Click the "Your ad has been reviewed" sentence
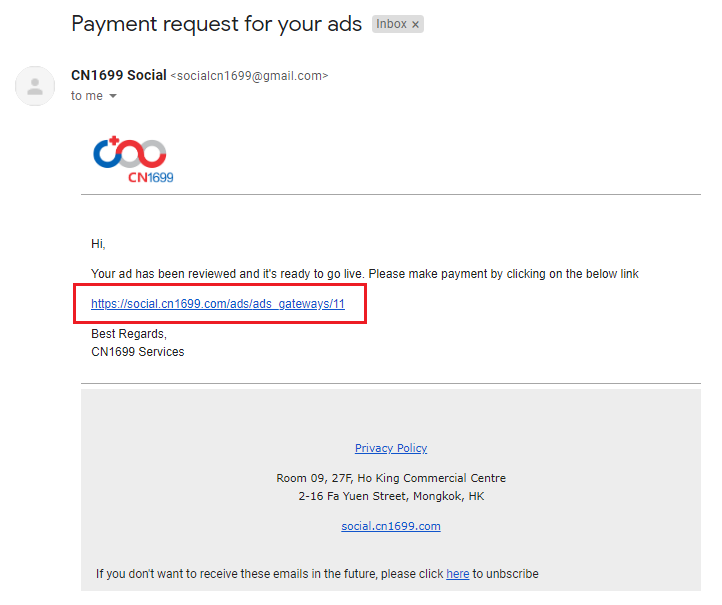Image resolution: width=722 pixels, height=605 pixels. tap(364, 274)
